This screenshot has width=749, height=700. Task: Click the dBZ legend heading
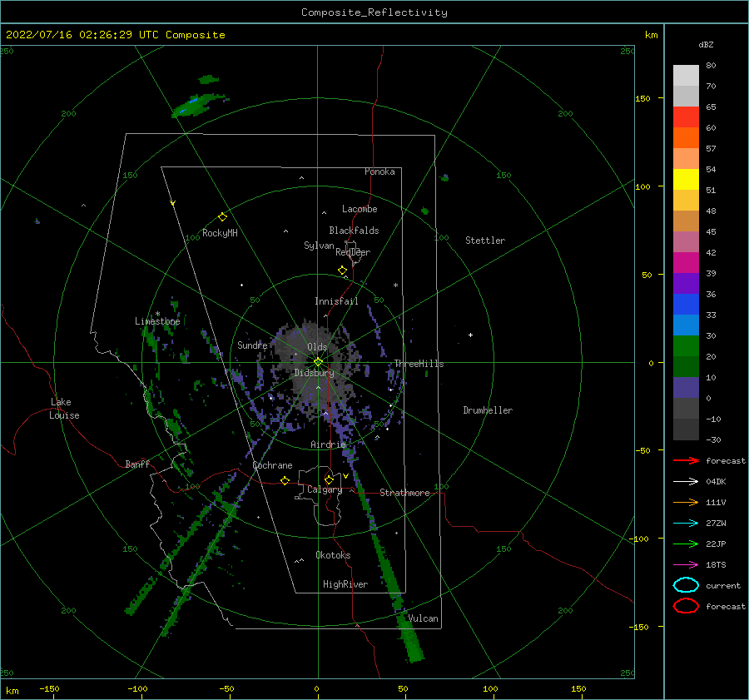coord(706,45)
